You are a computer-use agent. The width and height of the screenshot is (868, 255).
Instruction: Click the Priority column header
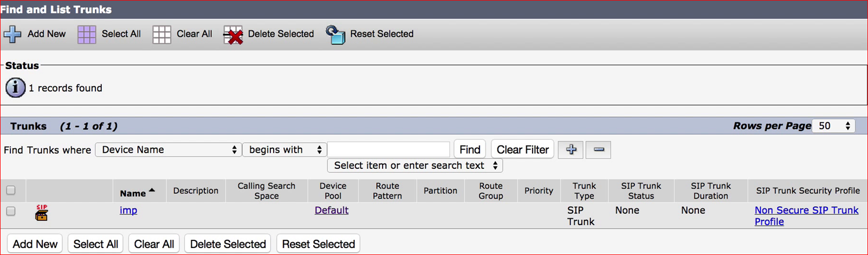pos(539,191)
